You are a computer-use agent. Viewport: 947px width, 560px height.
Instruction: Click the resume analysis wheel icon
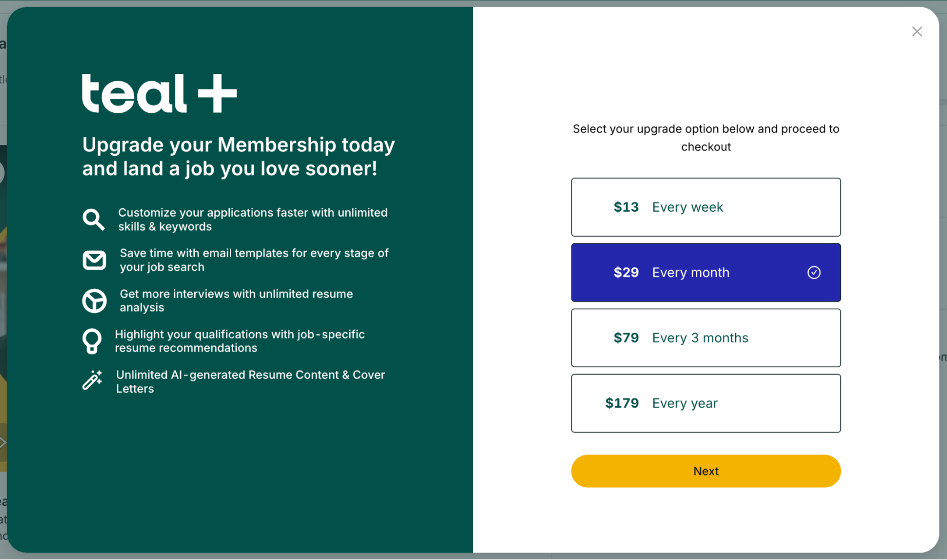pyautogui.click(x=94, y=301)
